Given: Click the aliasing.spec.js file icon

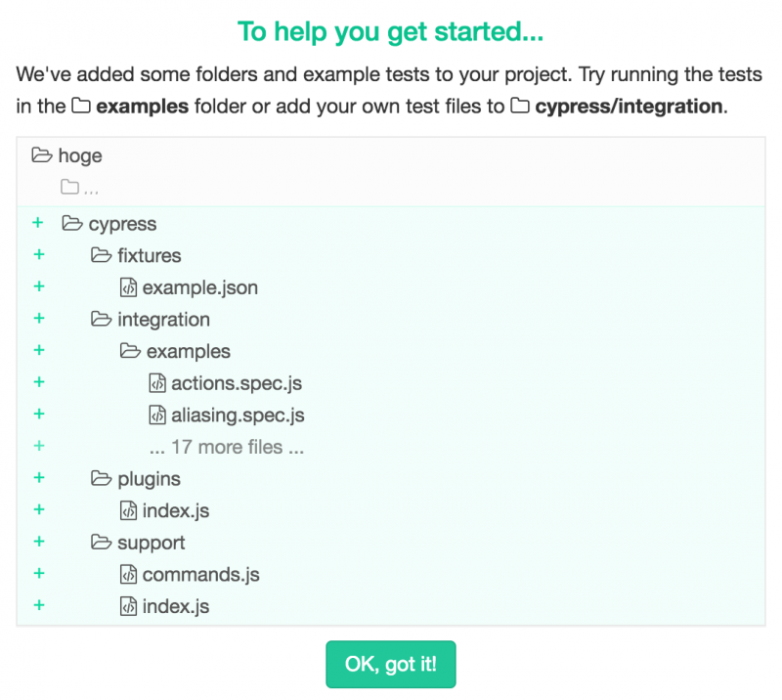Looking at the screenshot, I should [157, 416].
